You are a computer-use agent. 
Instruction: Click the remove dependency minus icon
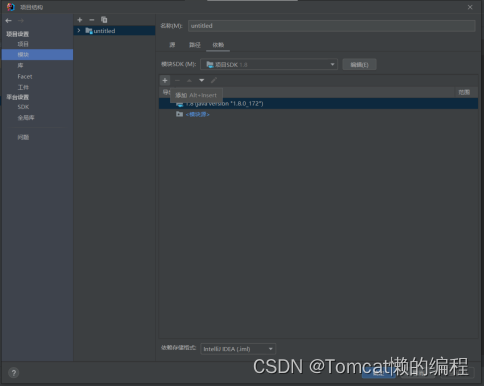[x=177, y=80]
